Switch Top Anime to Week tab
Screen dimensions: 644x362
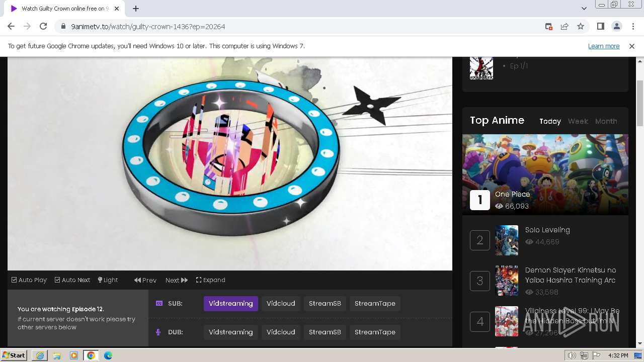click(x=578, y=121)
